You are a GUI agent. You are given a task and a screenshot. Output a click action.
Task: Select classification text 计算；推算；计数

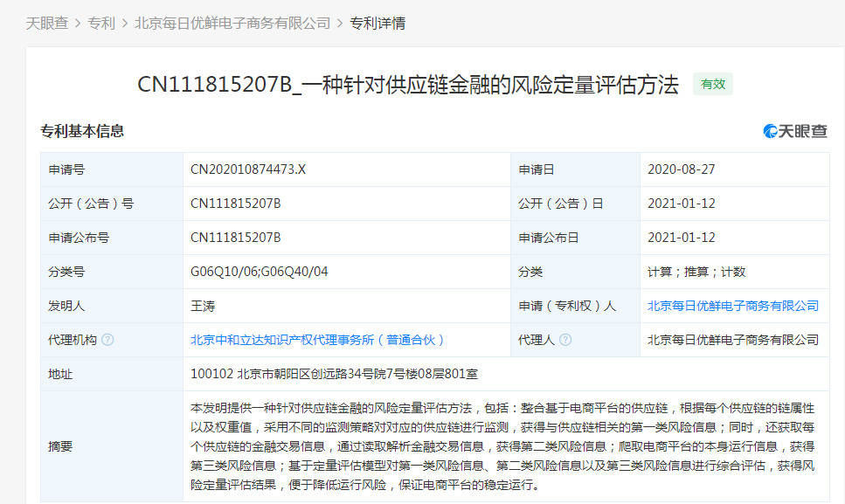click(696, 272)
